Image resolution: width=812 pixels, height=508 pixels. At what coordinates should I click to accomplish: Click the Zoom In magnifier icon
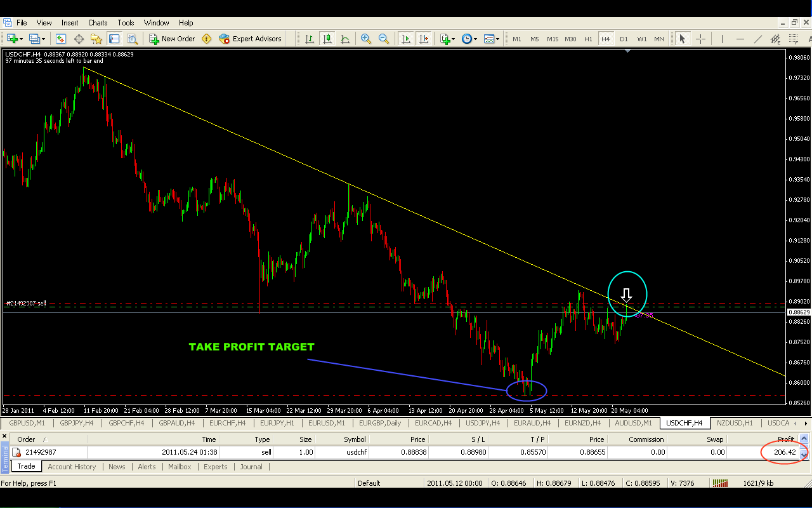tap(365, 39)
